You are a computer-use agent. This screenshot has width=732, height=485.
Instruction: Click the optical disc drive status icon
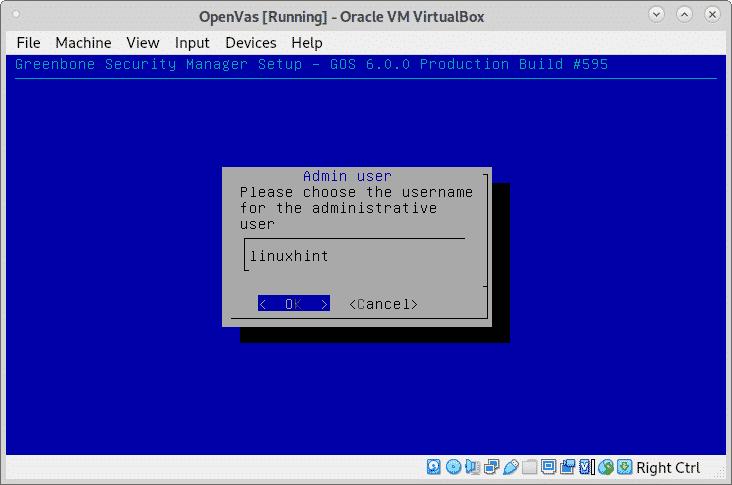453,467
